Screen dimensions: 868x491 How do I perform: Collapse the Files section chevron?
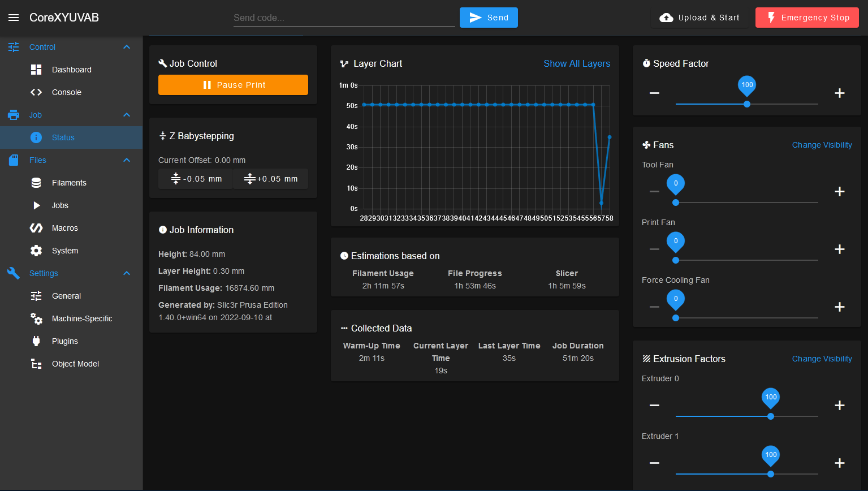(127, 160)
